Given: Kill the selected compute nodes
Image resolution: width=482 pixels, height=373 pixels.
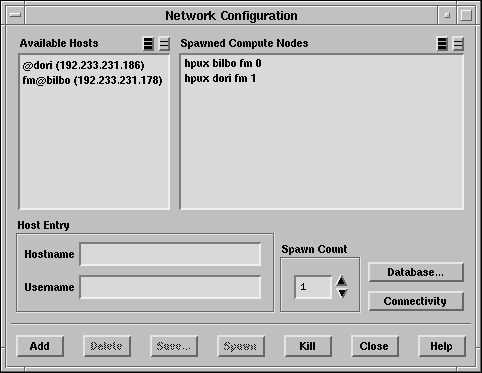Looking at the screenshot, I should point(308,346).
